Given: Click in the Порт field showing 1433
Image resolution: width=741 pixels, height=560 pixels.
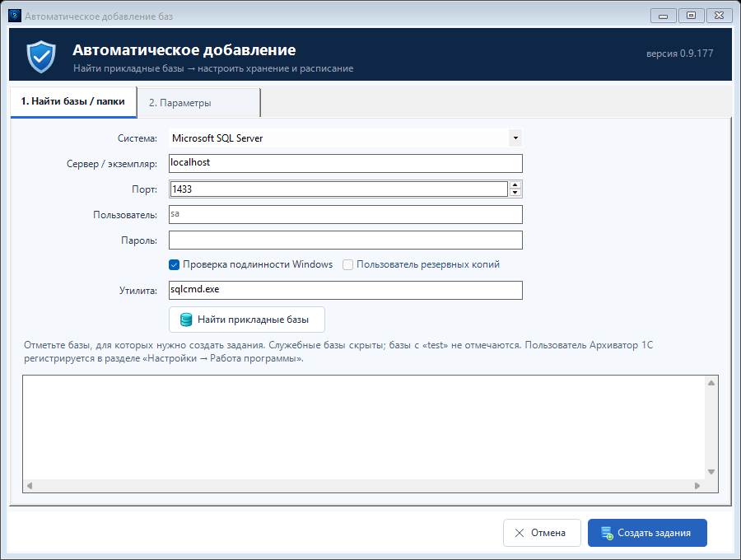Looking at the screenshot, I should coord(338,189).
